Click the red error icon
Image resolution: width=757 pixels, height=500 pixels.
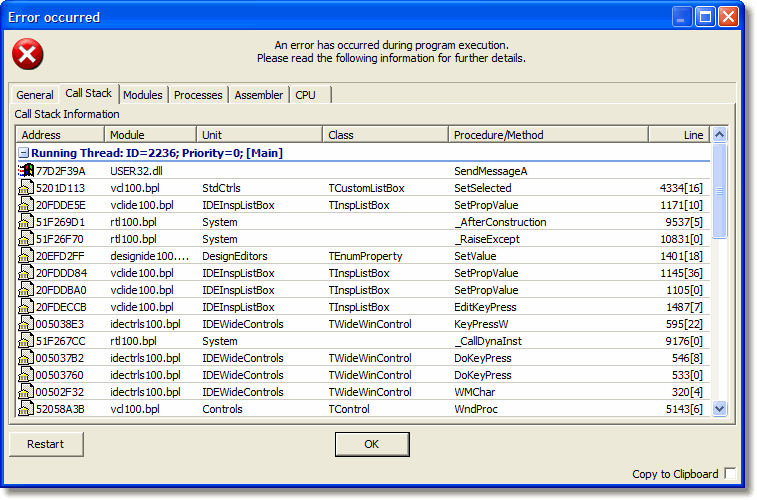coord(28,54)
